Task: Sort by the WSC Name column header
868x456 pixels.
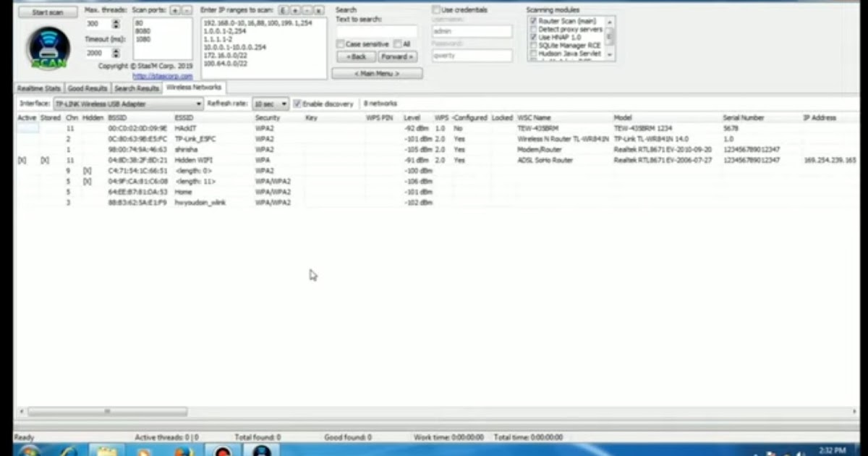Action: tap(563, 117)
